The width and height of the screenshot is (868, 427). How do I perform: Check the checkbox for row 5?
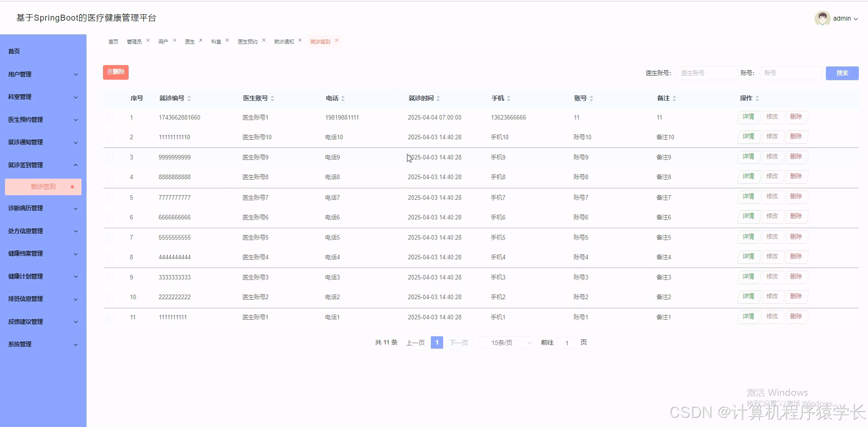(110, 198)
